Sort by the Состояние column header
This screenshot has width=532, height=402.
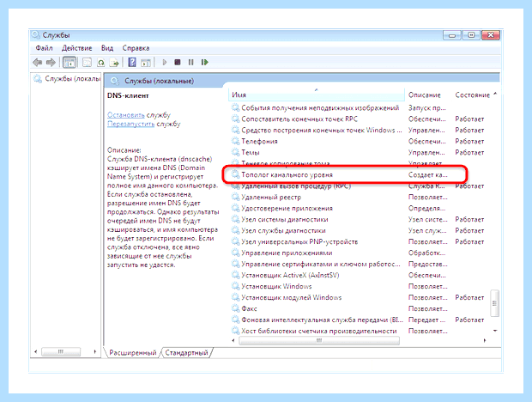click(473, 94)
